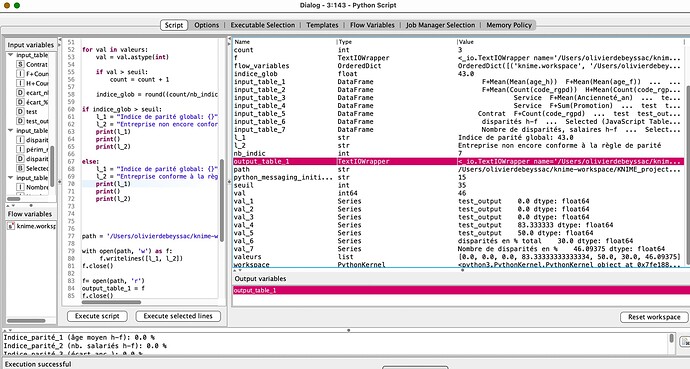This screenshot has height=369, width=690.
Task: Select the workspace PythonKernel row
Action: coord(459,264)
